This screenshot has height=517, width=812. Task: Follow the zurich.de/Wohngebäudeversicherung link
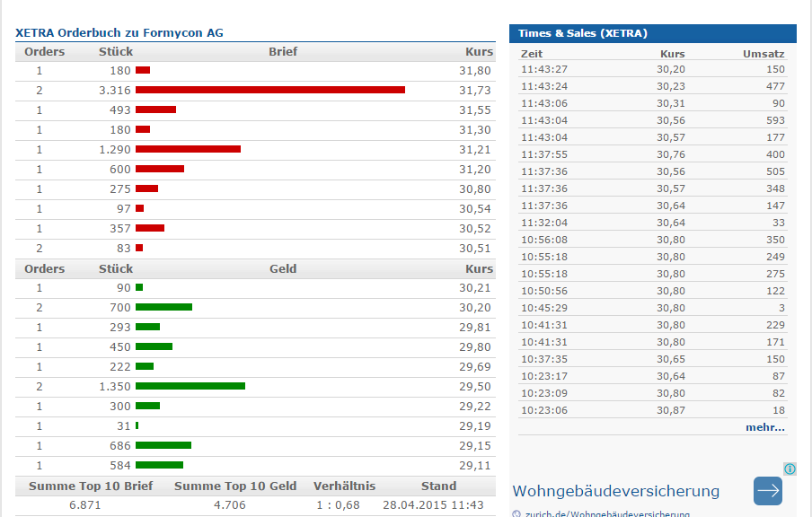click(630, 514)
